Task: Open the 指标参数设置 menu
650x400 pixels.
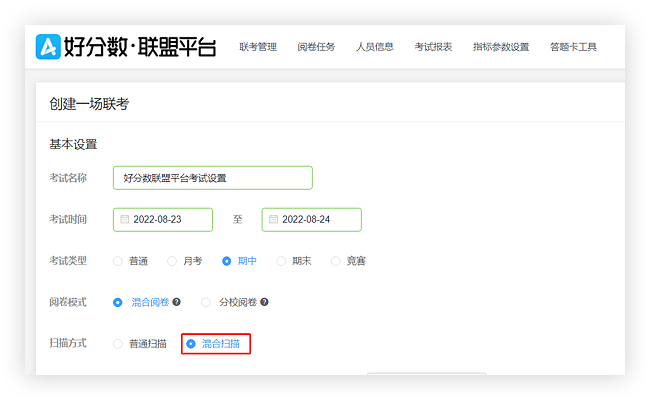Action: tap(501, 47)
